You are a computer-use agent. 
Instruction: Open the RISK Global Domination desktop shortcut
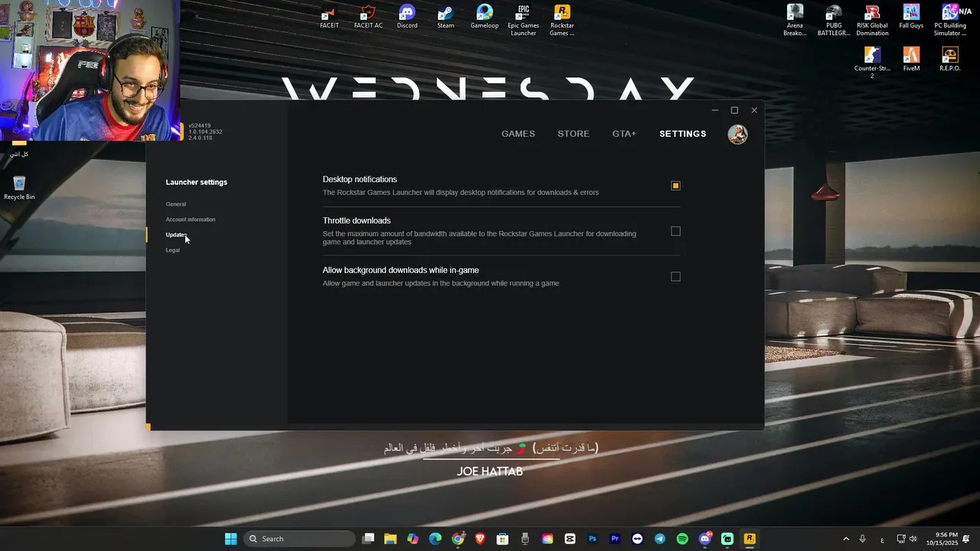872,21
